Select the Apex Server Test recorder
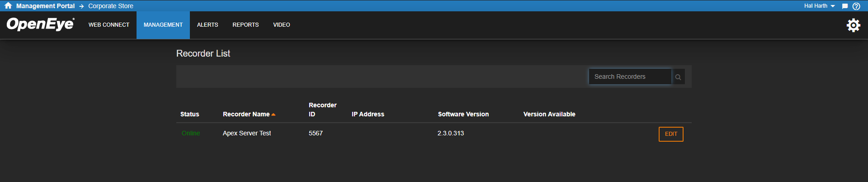Screen dimensions: 868x182 click(x=247, y=133)
